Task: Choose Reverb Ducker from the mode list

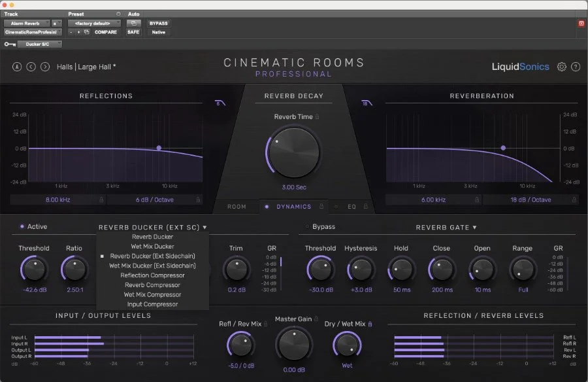Action: [152, 237]
